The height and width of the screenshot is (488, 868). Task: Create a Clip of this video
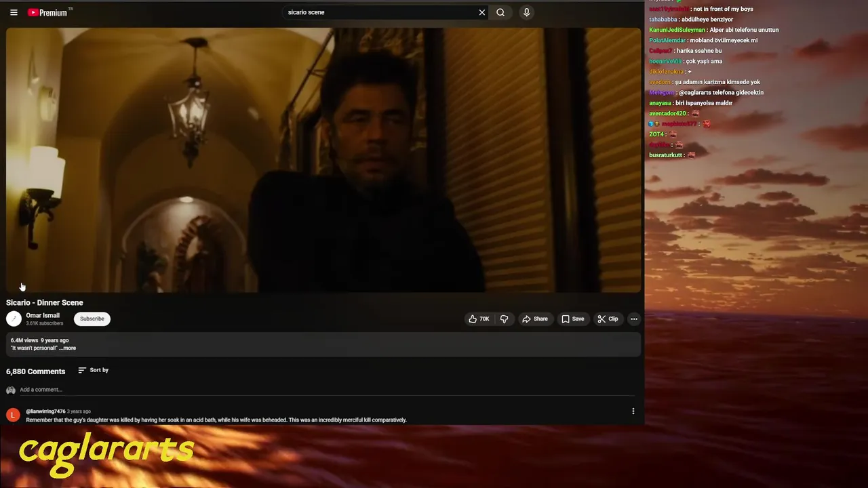608,319
